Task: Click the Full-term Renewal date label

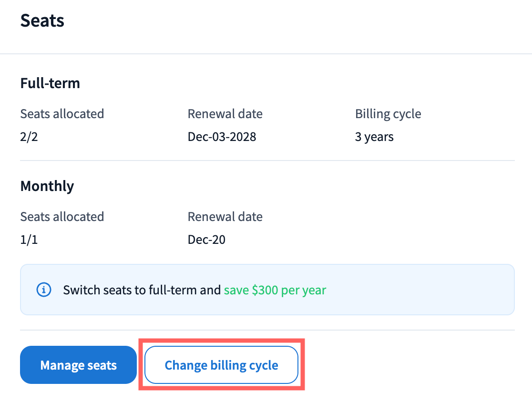Action: coord(225,114)
